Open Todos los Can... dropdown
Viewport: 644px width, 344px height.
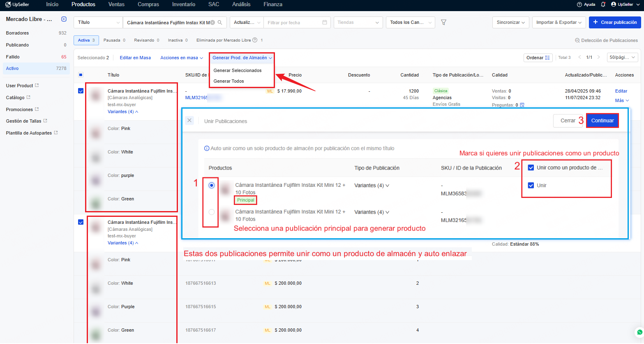[x=410, y=23]
